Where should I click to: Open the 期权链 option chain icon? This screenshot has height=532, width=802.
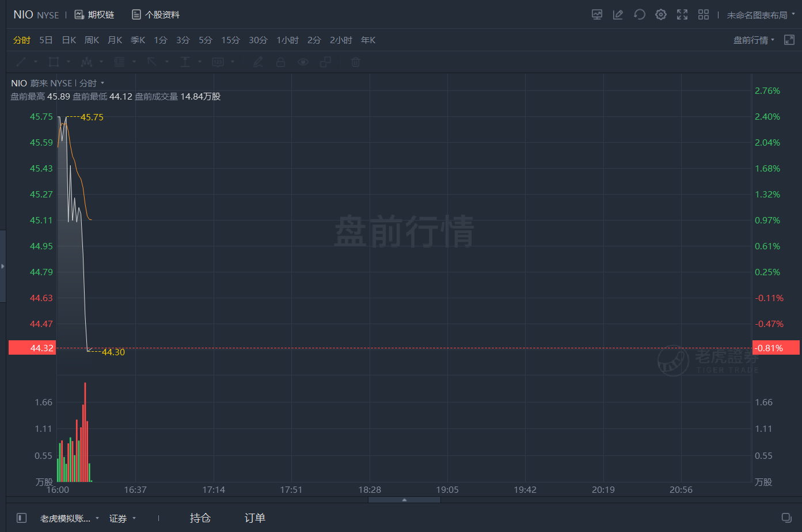[79, 14]
